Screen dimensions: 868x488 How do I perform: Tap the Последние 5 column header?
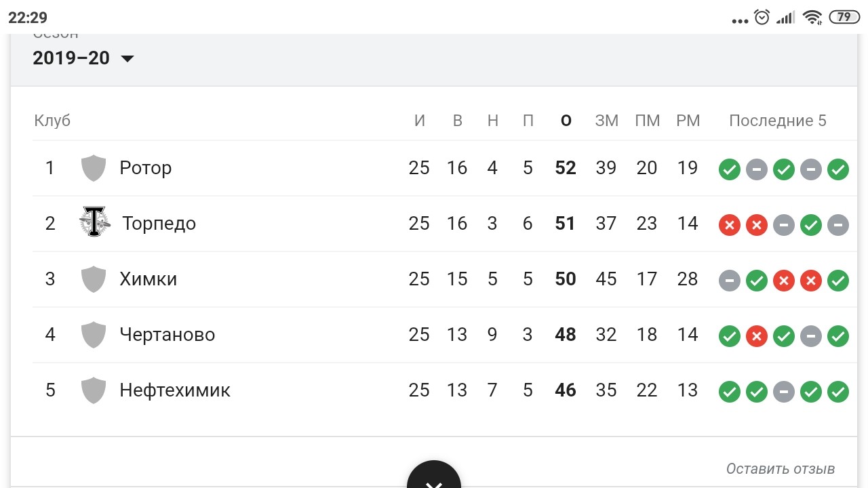coord(778,121)
